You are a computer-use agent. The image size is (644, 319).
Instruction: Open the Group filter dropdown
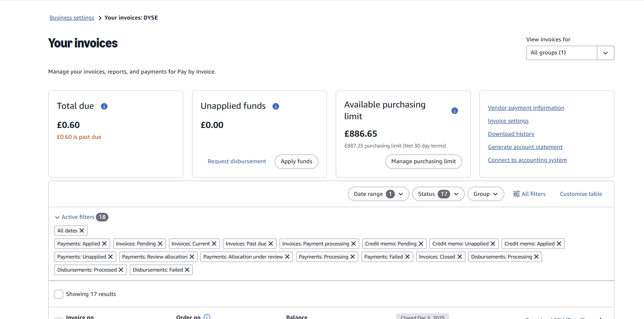(486, 194)
